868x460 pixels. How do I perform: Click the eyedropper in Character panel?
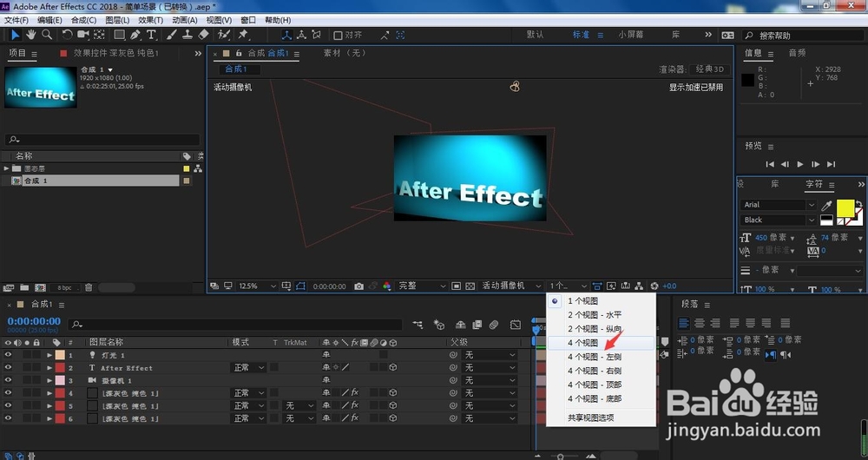pyautogui.click(x=826, y=206)
